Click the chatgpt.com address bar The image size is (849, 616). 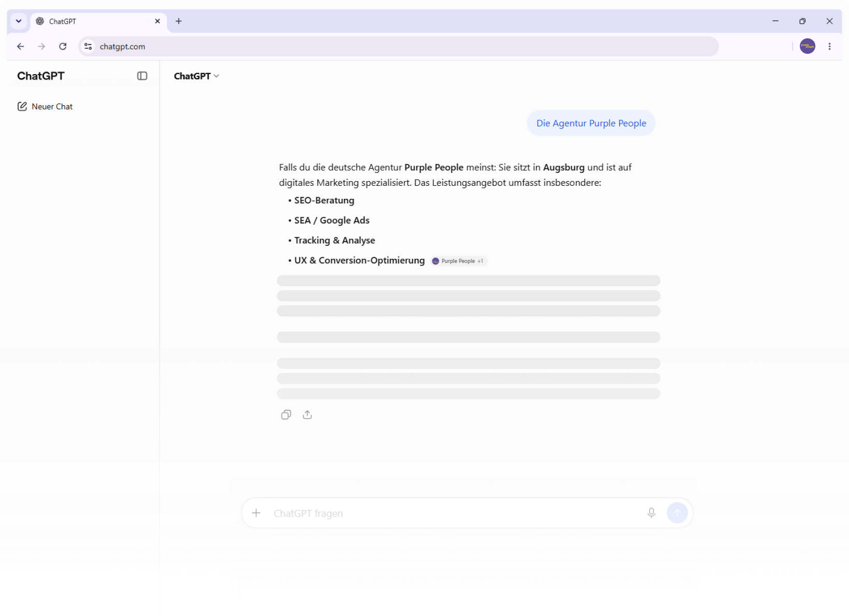398,47
